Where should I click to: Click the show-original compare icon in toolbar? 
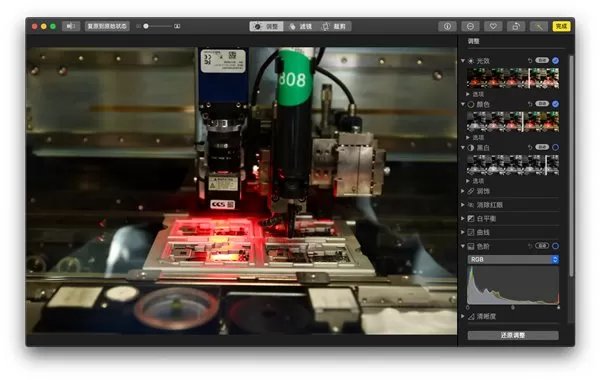(71, 26)
